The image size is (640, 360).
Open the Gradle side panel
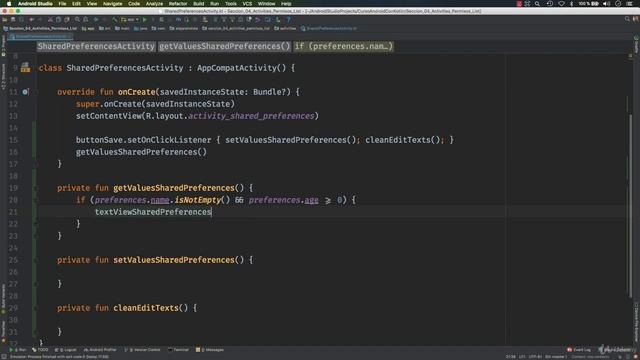(x=636, y=44)
